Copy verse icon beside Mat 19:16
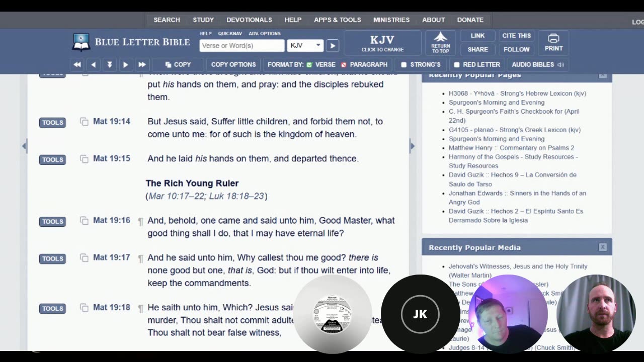Screen dimensions: 644x362 pos(84,221)
